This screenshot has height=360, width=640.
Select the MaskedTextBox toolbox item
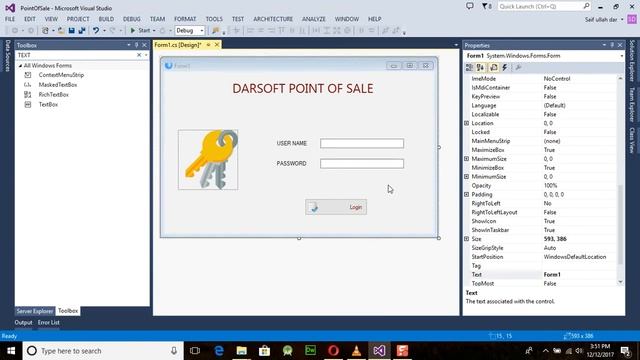(x=58, y=85)
